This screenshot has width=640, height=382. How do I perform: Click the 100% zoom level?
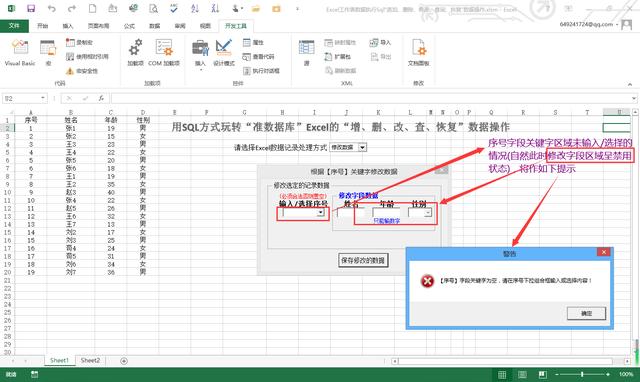[x=626, y=374]
